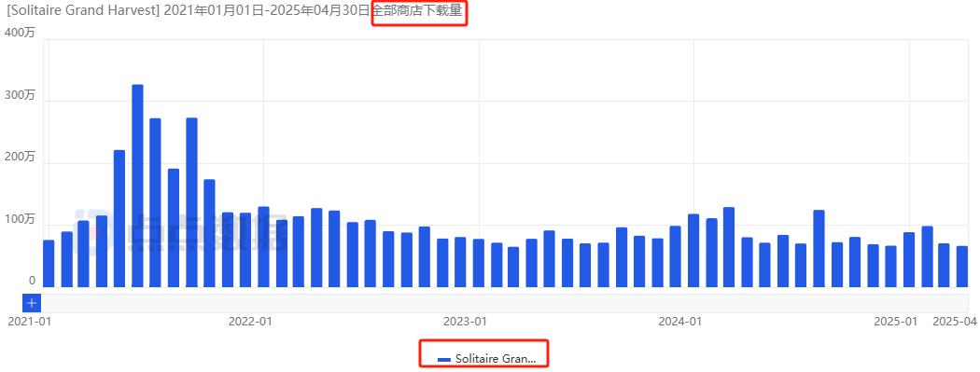Select the bar on the 2023-01 gridline
The height and width of the screenshot is (372, 980).
(x=479, y=264)
